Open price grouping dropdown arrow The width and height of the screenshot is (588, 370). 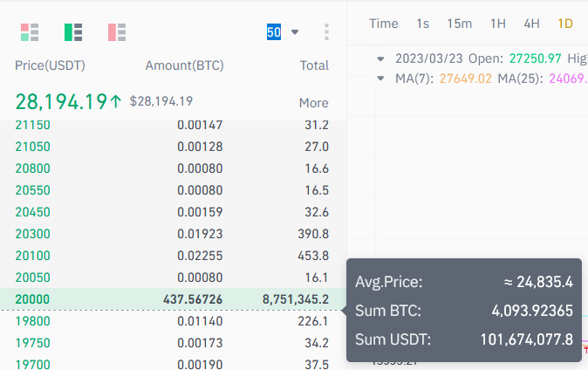click(x=295, y=32)
